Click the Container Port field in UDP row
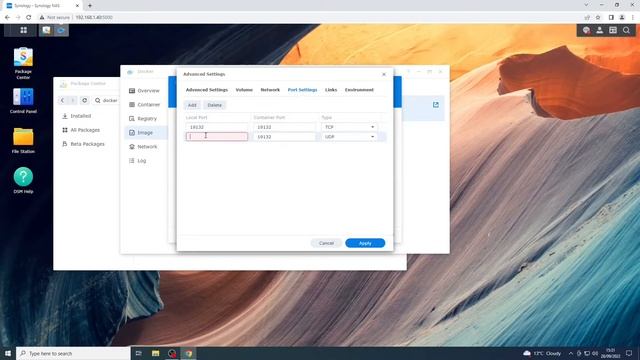This screenshot has height=360, width=640. click(x=284, y=137)
